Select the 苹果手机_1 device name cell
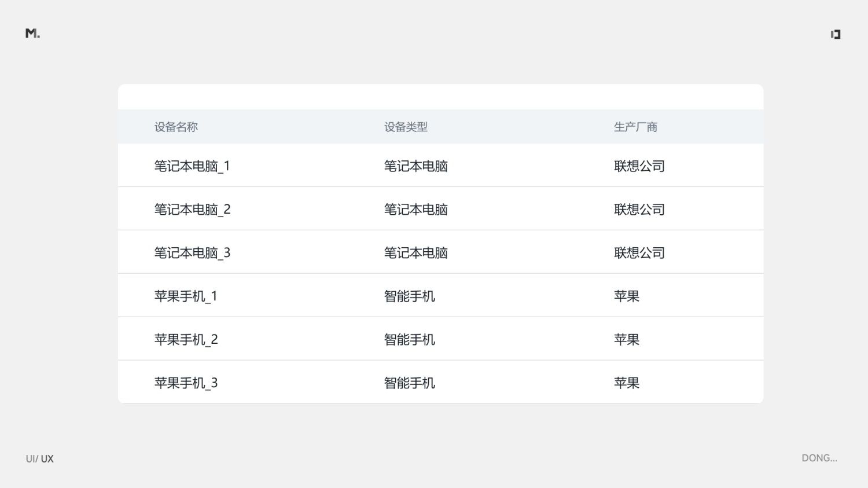Viewport: 868px width, 488px height. (186, 296)
